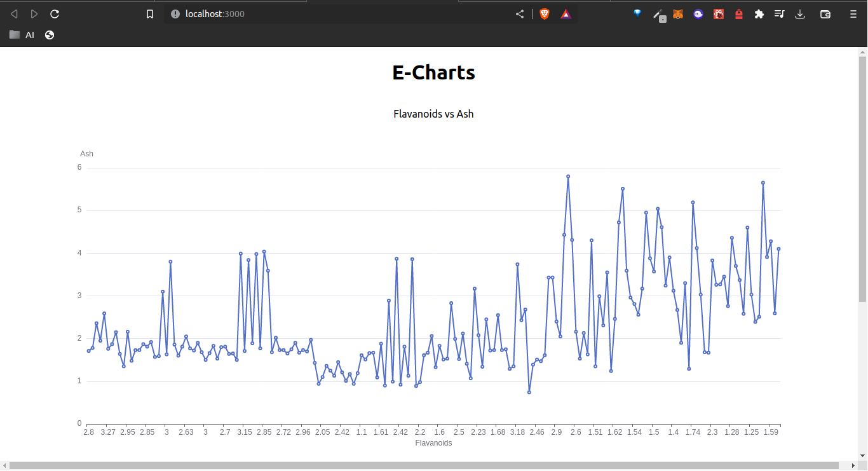The width and height of the screenshot is (868, 471).
Task: Open the browser hamburger main menu
Action: tap(853, 14)
